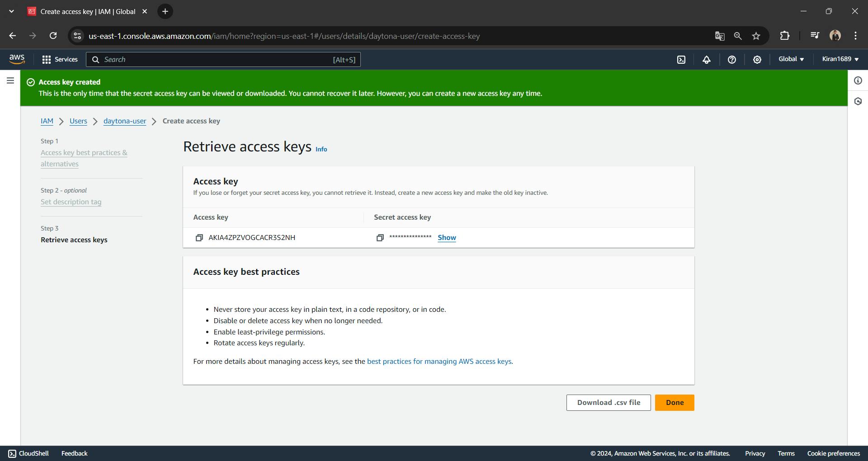This screenshot has height=461, width=868.
Task: Open Privacy footer link
Action: [x=755, y=453]
